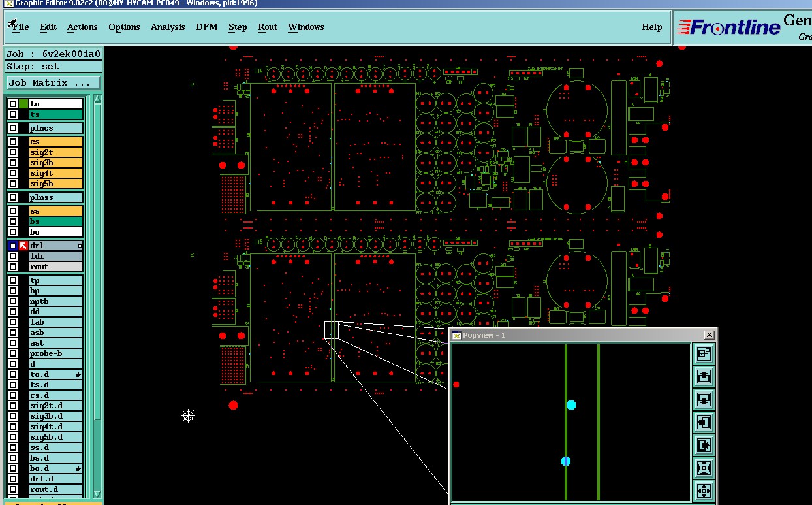Enable display of the sig2t layer
The width and height of the screenshot is (812, 505).
(13, 152)
